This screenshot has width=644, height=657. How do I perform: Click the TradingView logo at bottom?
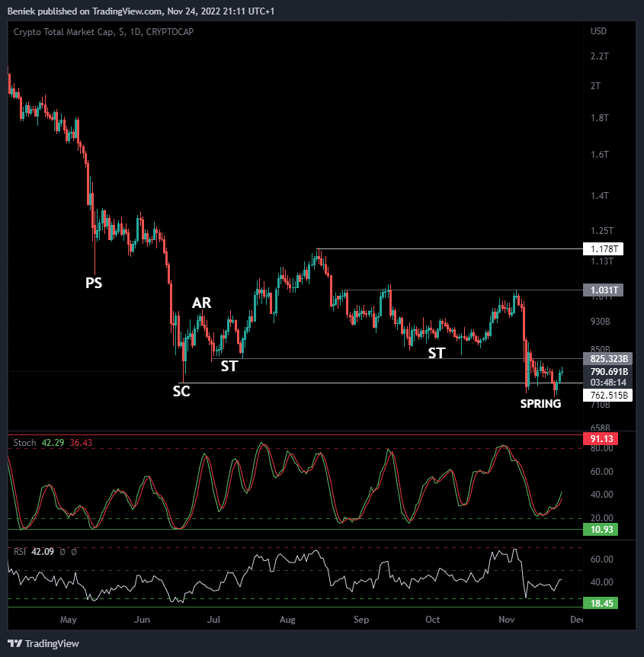pos(43,643)
